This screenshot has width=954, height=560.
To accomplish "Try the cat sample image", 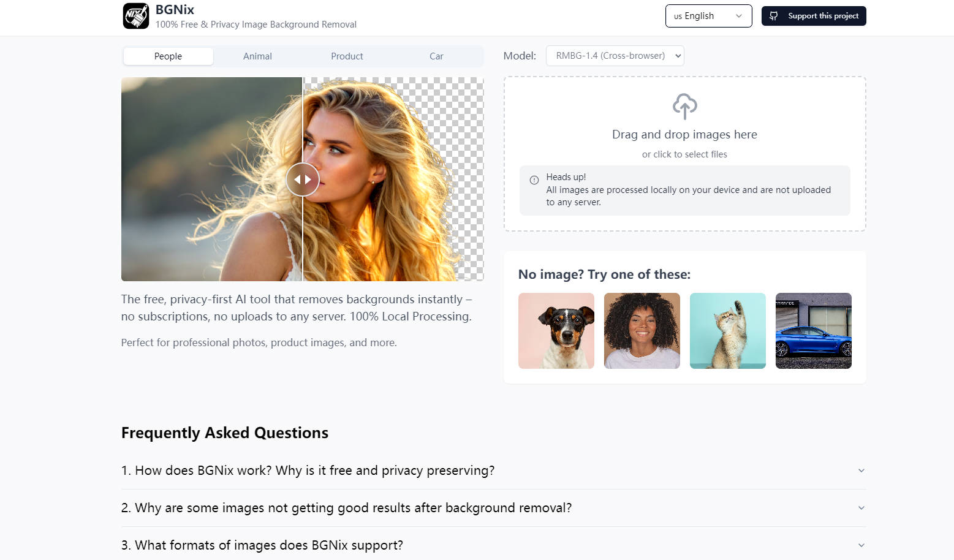I will coord(727,331).
